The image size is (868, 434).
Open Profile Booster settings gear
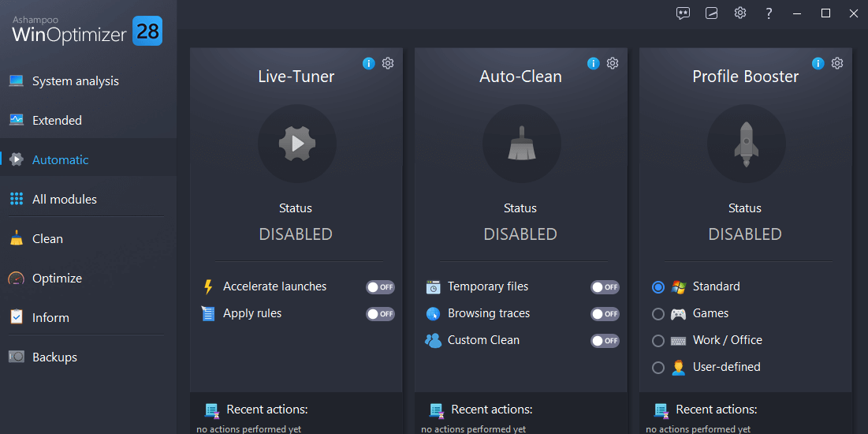[x=837, y=63]
